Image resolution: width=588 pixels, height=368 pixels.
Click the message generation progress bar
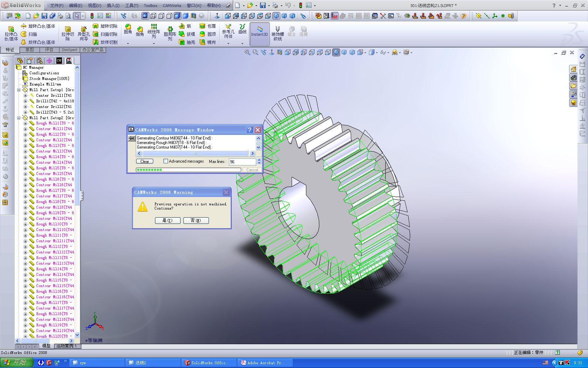pos(188,170)
